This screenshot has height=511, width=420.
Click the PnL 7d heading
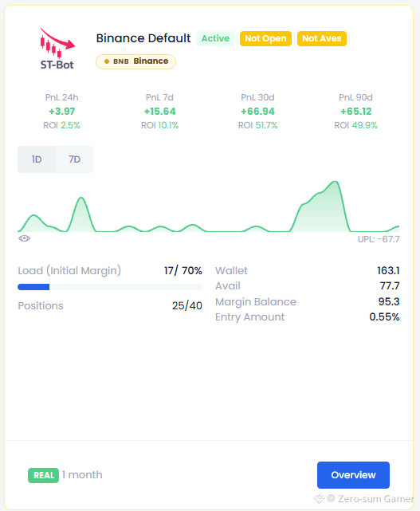[x=159, y=97]
